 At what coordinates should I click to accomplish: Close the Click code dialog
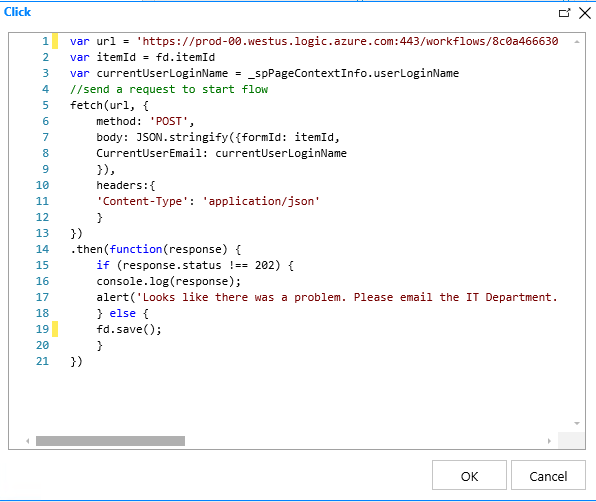pyautogui.click(x=585, y=13)
